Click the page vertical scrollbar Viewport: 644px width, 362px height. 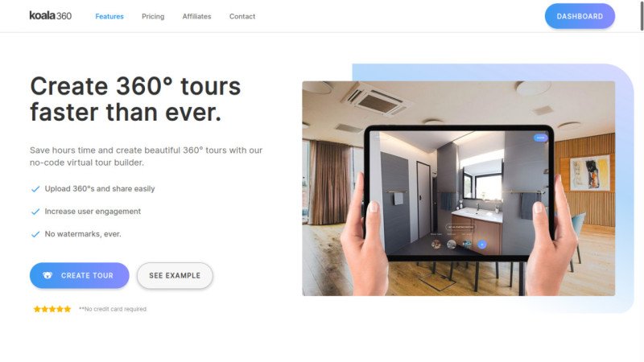coord(642,16)
